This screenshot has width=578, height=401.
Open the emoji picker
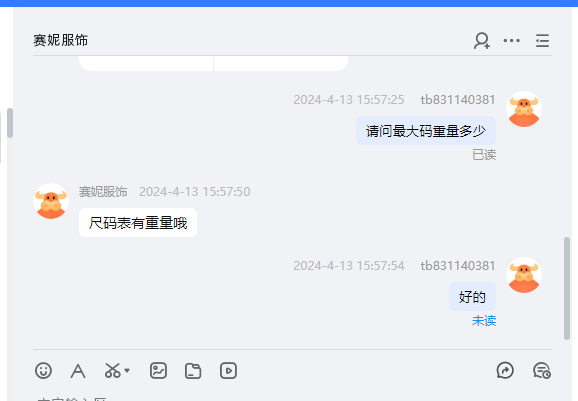pos(43,370)
